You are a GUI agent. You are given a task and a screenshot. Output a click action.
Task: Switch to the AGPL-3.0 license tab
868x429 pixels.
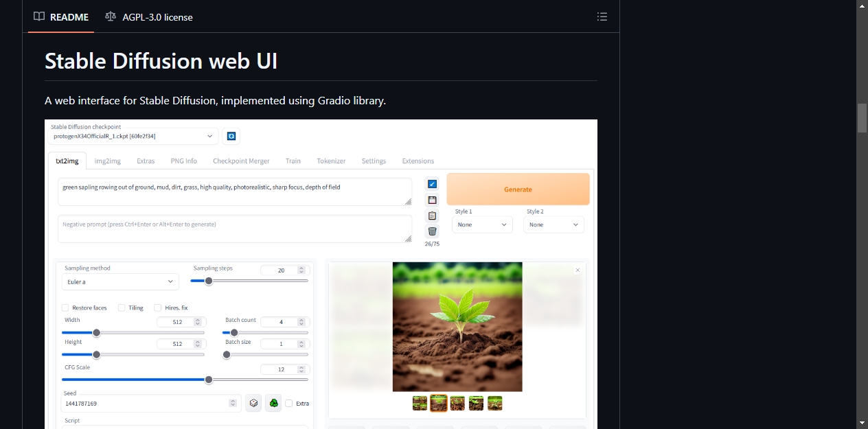pyautogui.click(x=149, y=16)
